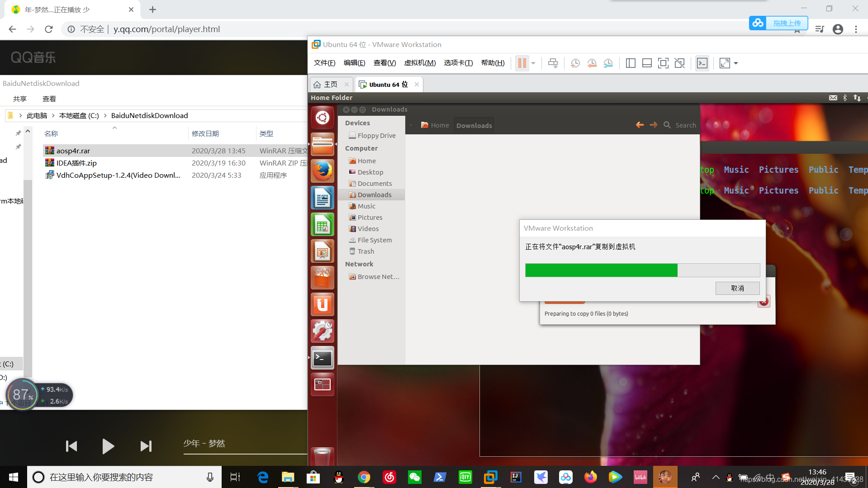
Task: Open Ubuntu One launcher icon
Action: pos(323,304)
